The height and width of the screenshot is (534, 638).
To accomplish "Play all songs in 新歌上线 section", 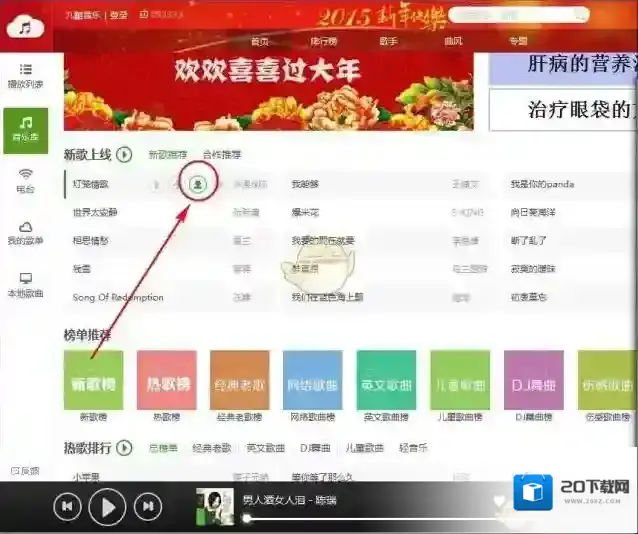I will click(x=124, y=155).
